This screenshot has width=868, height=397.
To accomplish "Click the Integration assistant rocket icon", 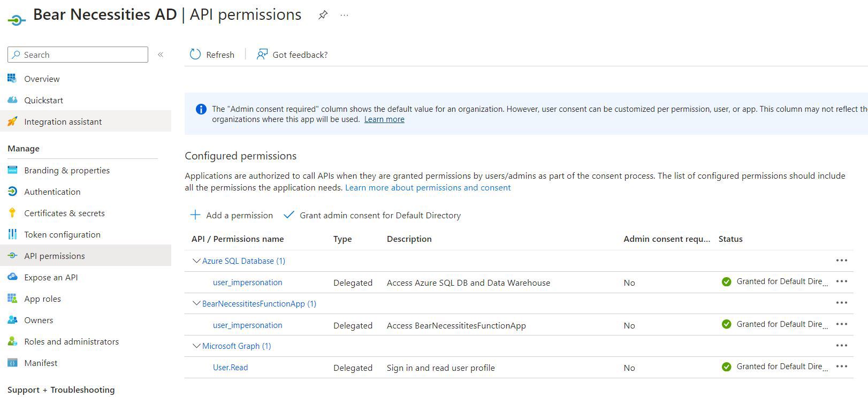I will point(12,121).
